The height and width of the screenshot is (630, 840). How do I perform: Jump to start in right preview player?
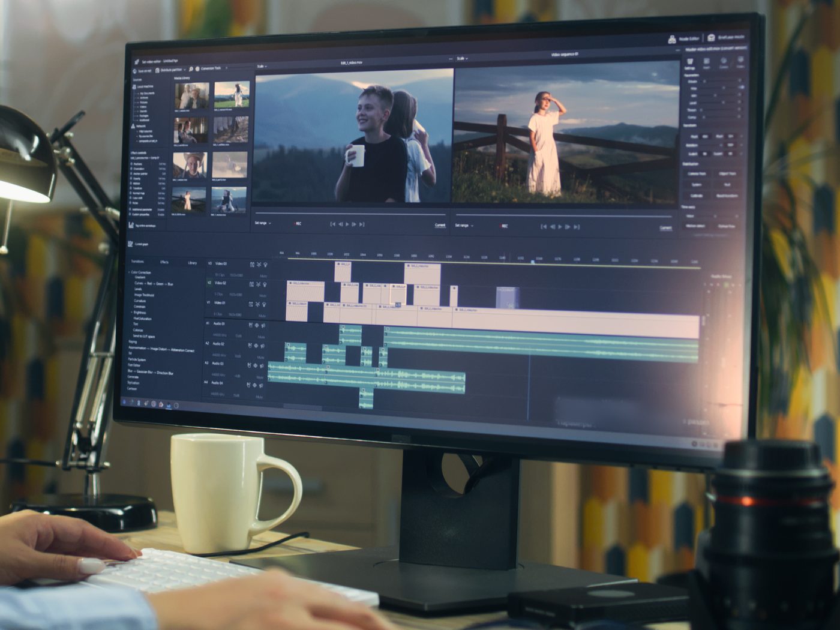pyautogui.click(x=544, y=226)
